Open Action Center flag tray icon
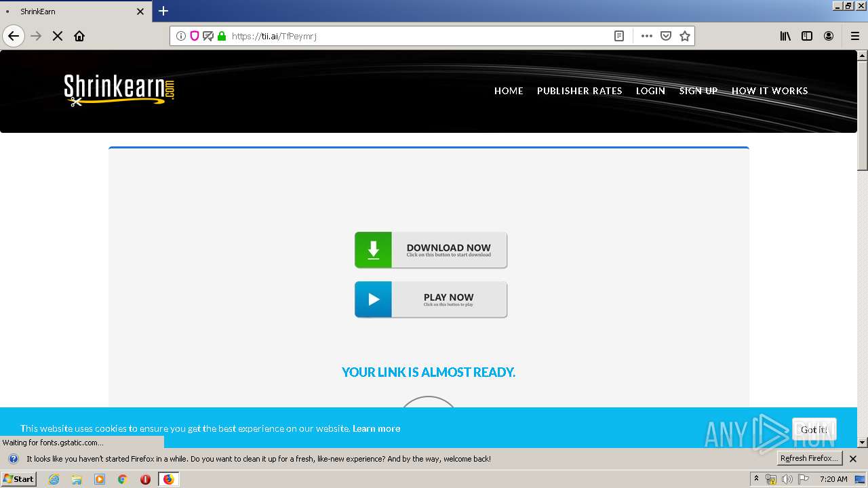 (804, 479)
